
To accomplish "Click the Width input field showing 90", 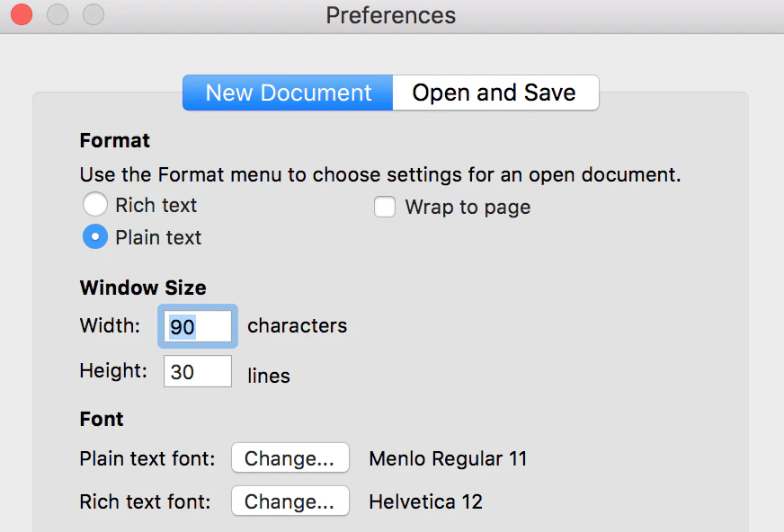I will pos(198,326).
